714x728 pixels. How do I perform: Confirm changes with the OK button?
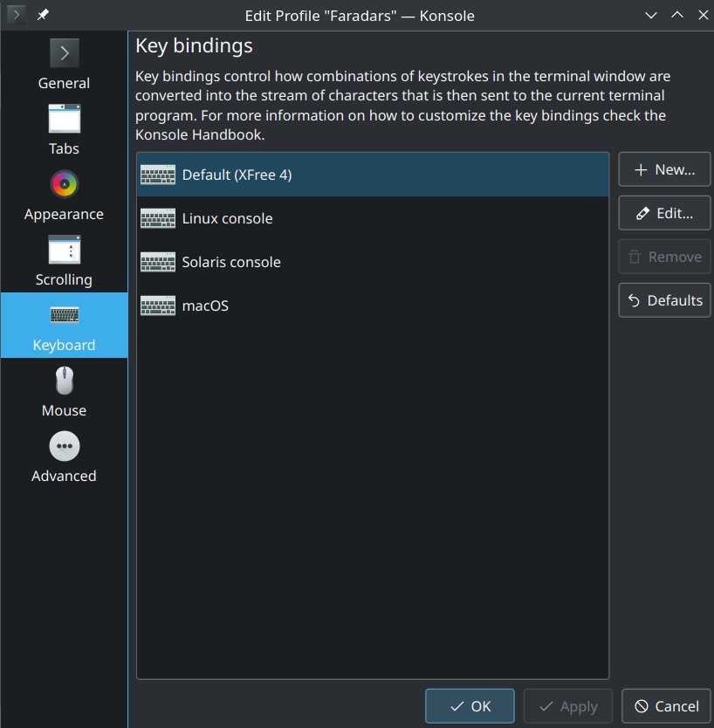click(x=470, y=706)
